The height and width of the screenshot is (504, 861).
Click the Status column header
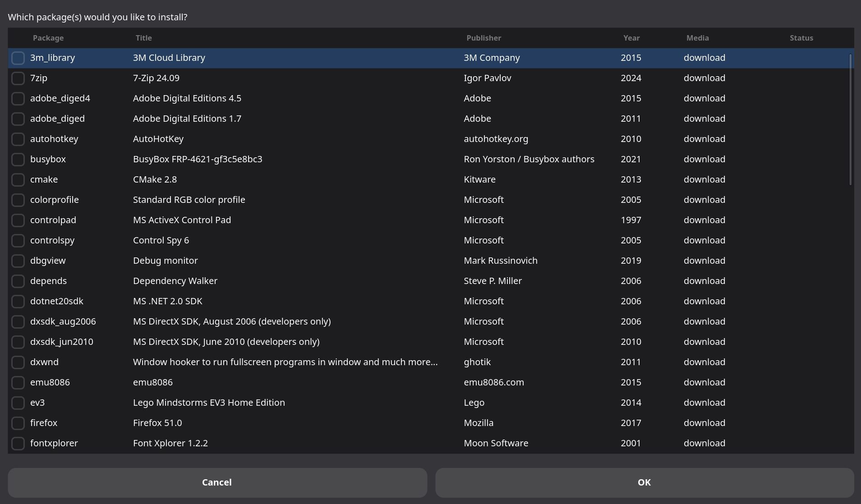pyautogui.click(x=801, y=38)
